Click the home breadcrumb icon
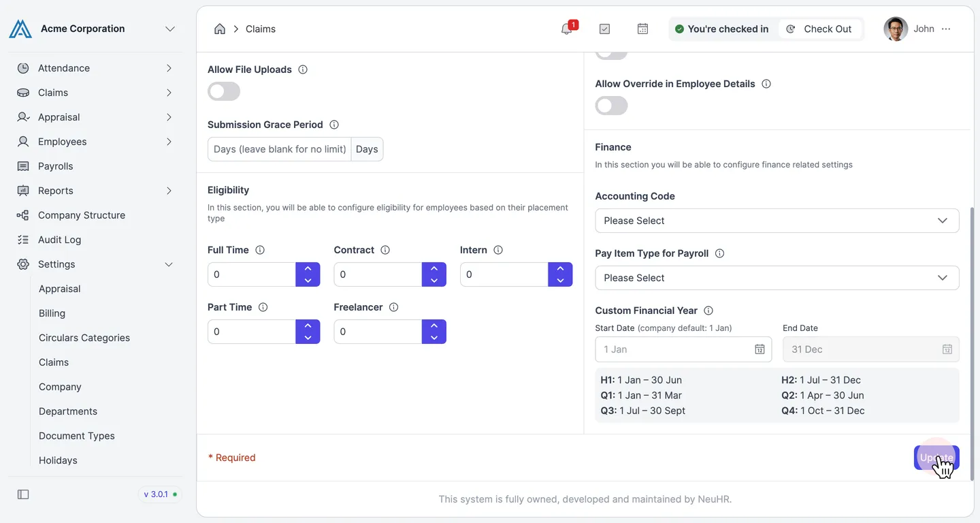The image size is (980, 523). [220, 29]
